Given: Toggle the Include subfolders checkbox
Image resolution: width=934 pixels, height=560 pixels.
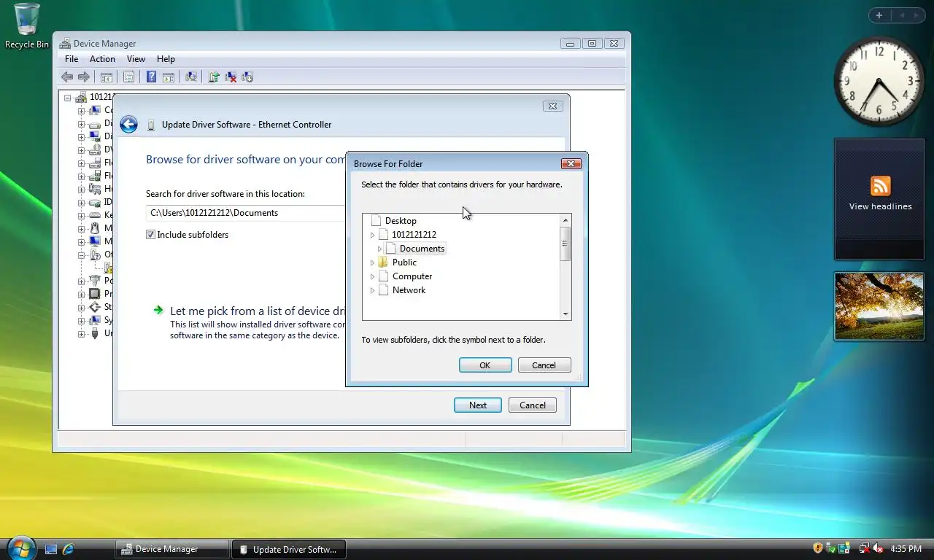Looking at the screenshot, I should pos(150,235).
